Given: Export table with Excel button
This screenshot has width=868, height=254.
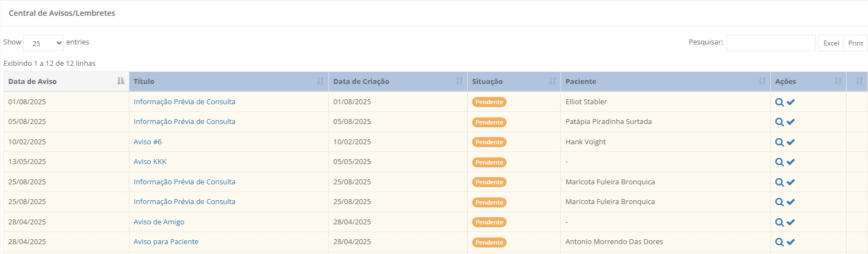Looking at the screenshot, I should (x=831, y=43).
